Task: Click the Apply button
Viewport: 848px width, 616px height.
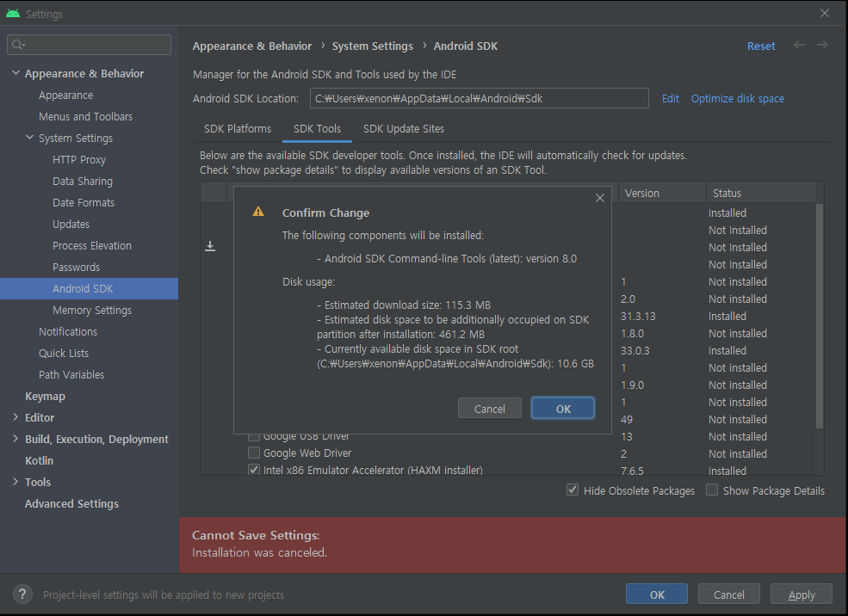Action: pyautogui.click(x=801, y=594)
